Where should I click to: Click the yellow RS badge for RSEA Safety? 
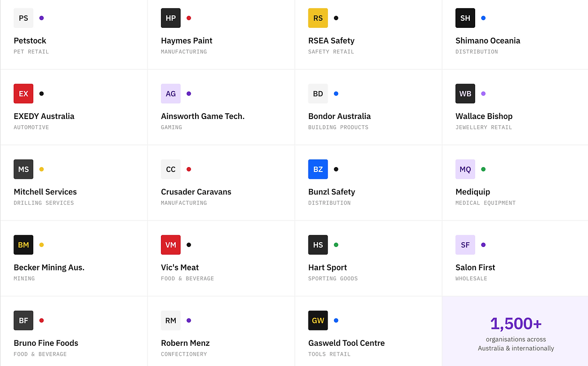pos(318,18)
